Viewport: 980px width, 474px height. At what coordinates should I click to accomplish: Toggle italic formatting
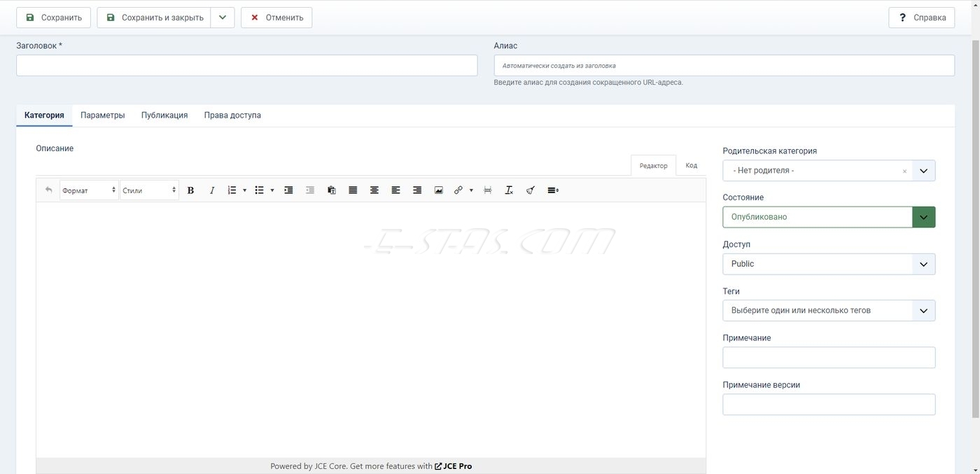212,190
